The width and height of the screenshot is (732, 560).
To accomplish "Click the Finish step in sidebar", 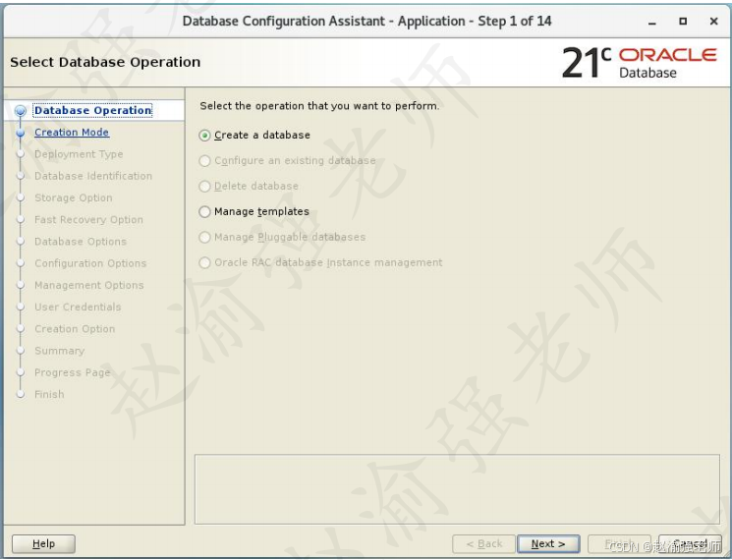I will [x=49, y=394].
